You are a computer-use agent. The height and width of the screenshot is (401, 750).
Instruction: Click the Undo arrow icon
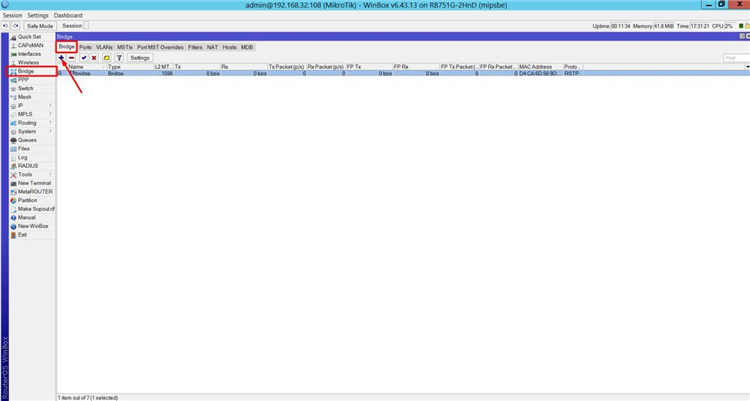pos(6,26)
